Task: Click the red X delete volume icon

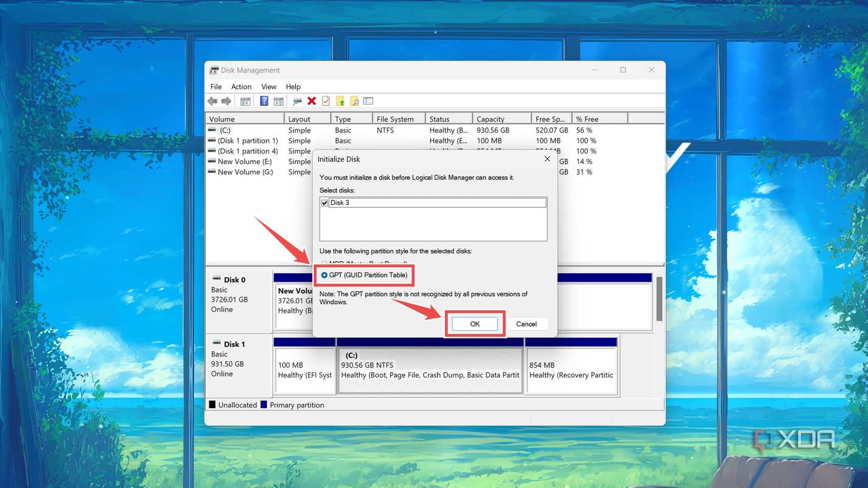Action: click(312, 101)
